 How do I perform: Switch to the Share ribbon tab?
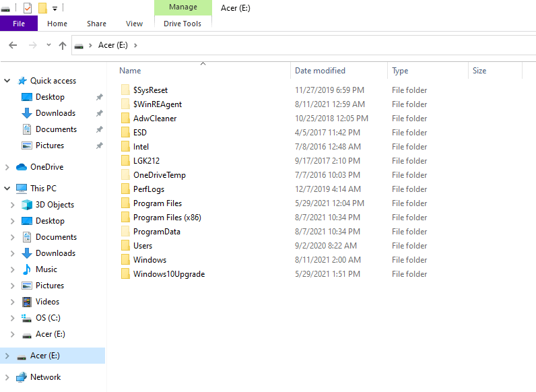96,24
